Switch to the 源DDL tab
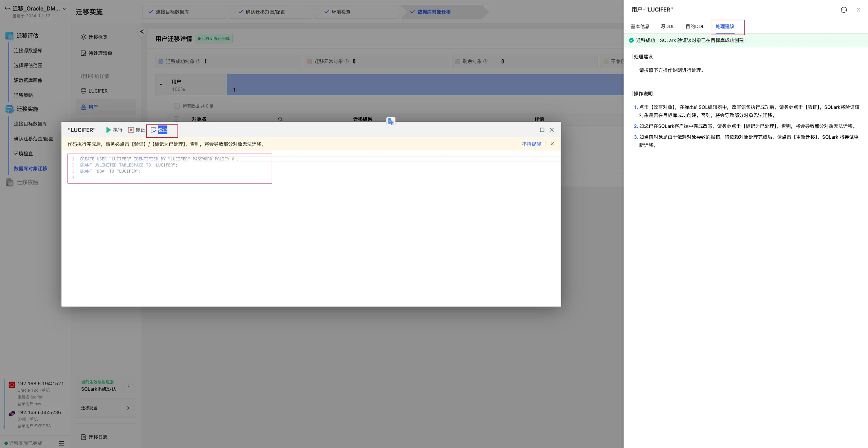 point(667,26)
